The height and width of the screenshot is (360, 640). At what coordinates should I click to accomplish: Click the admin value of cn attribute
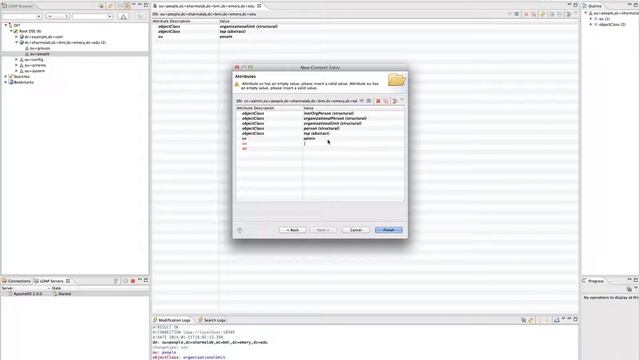(x=309, y=138)
